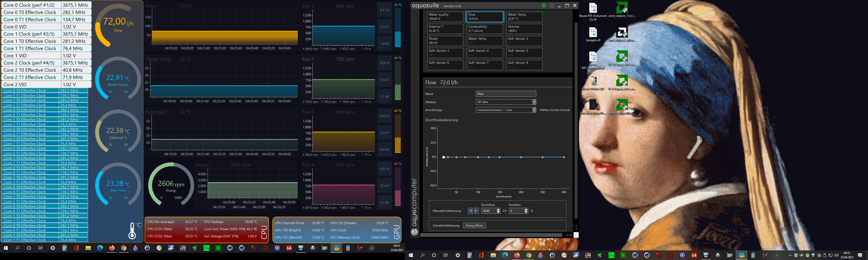The width and height of the screenshot is (868, 260).
Task: Select Neuer Ordner (2) desktop folder
Action: [x=593, y=83]
